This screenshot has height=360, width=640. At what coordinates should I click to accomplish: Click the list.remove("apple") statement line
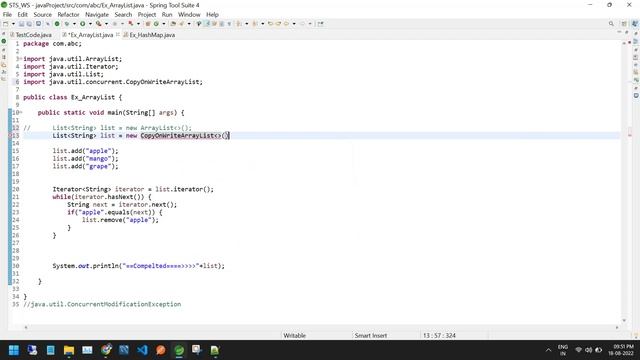120,220
